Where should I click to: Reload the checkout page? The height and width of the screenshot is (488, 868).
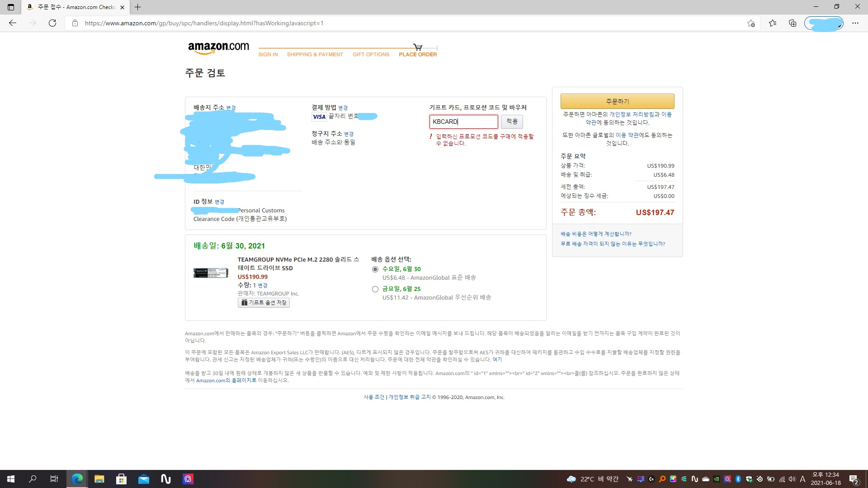click(52, 23)
